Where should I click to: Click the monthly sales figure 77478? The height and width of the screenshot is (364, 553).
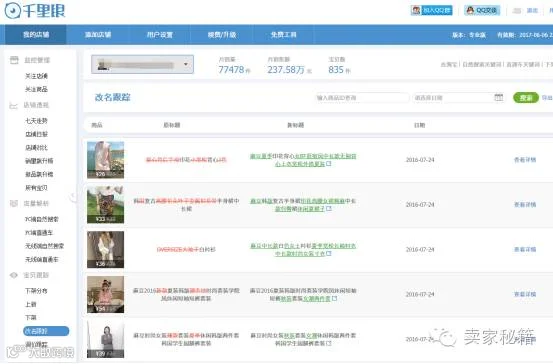tap(231, 70)
